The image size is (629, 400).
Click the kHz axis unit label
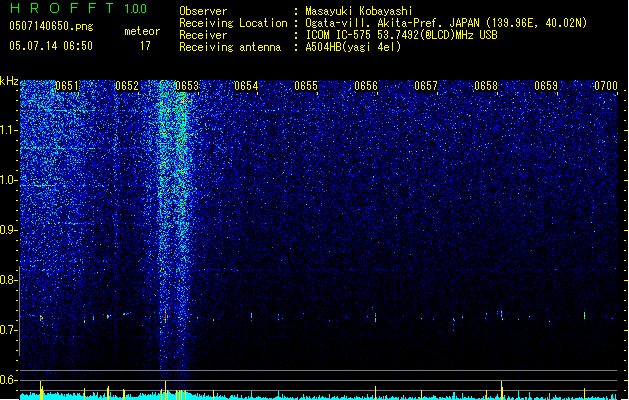(9, 81)
